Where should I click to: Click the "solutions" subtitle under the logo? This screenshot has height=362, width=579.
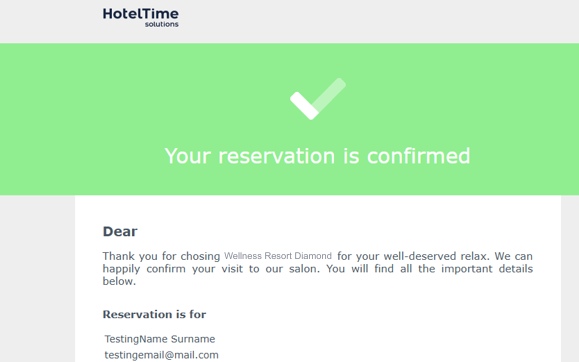(x=162, y=24)
